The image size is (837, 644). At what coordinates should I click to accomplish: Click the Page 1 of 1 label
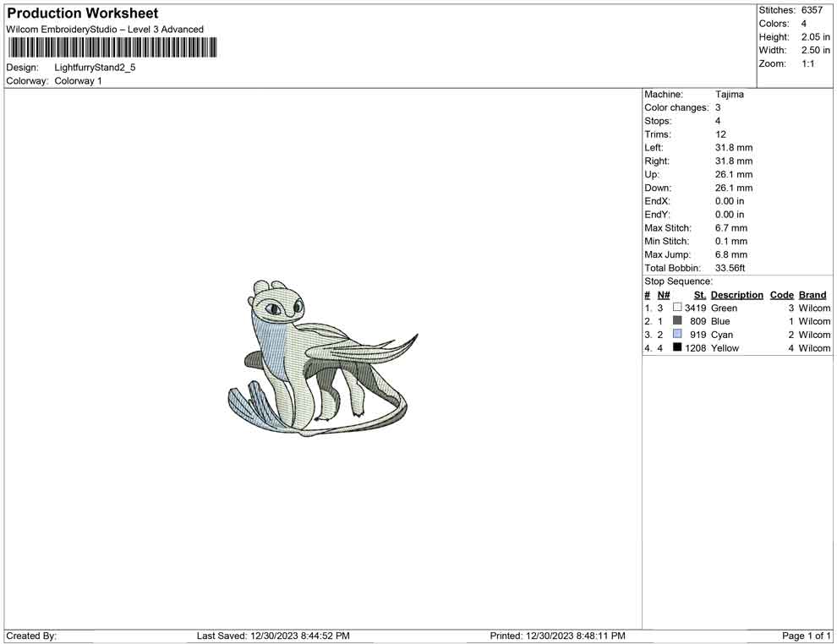806,636
